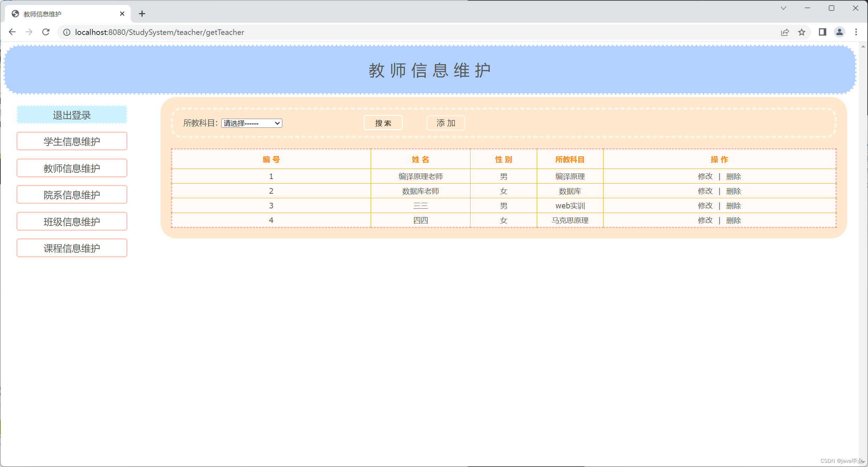Click the 操作 column header
Screen dimensions: 868x467
720,160
